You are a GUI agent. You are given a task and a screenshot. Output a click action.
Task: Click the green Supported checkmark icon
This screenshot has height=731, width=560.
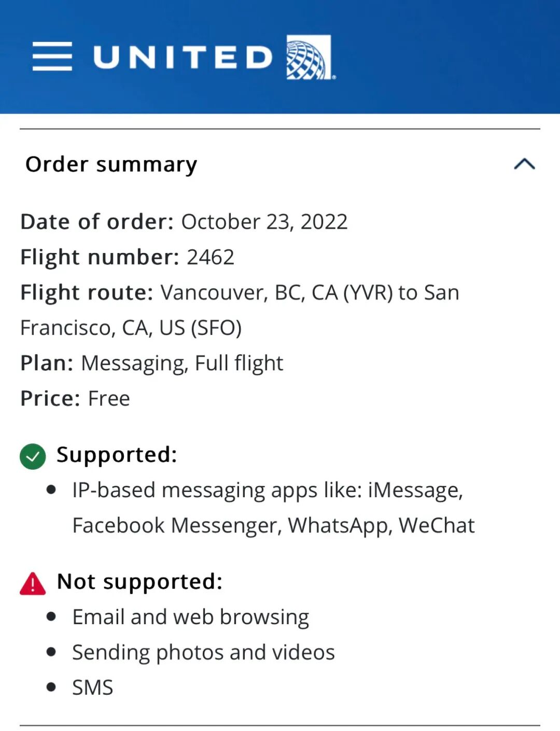click(x=33, y=456)
